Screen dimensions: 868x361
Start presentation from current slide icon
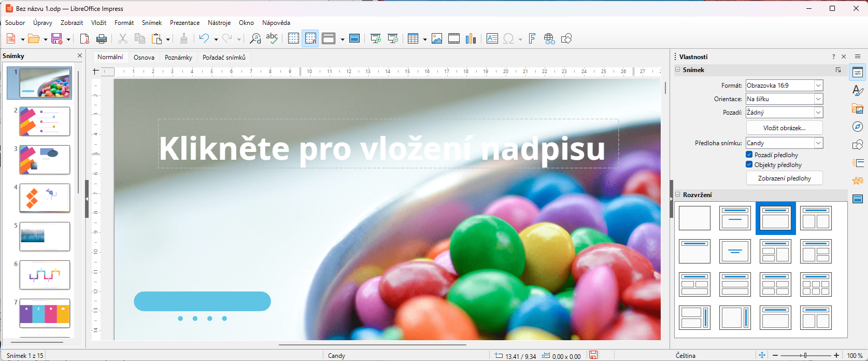click(393, 38)
